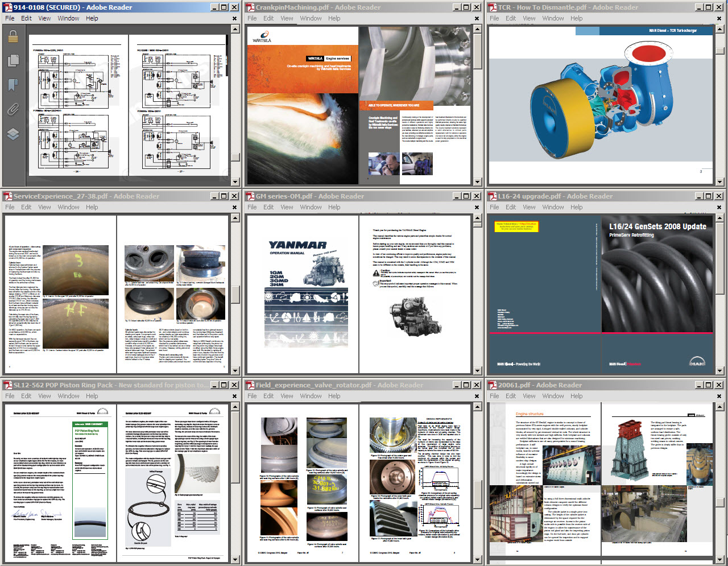Open the Attachments paperclip panel
This screenshot has width=728, height=566.
point(13,109)
